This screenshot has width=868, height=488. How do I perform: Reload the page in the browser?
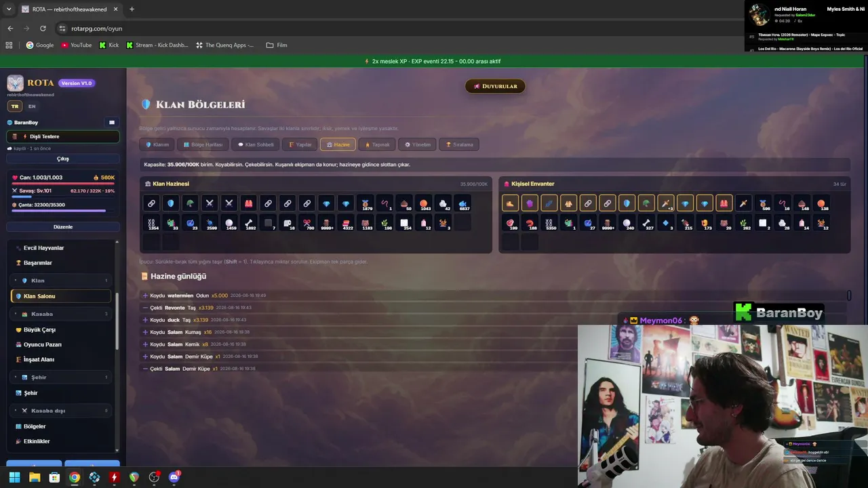pos(43,28)
